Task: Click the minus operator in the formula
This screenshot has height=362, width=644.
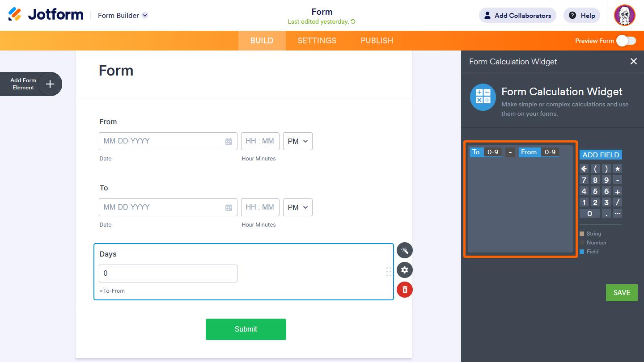Action: (x=510, y=152)
